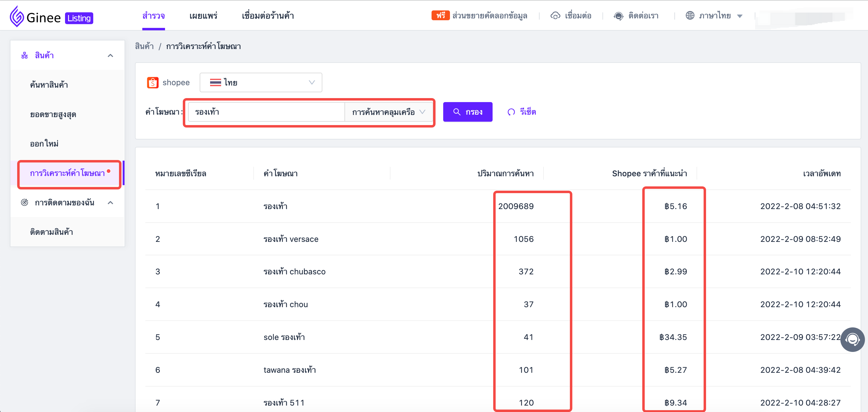This screenshot has height=412, width=868.
Task: Click keyword tawana รองเท้า
Action: click(290, 370)
